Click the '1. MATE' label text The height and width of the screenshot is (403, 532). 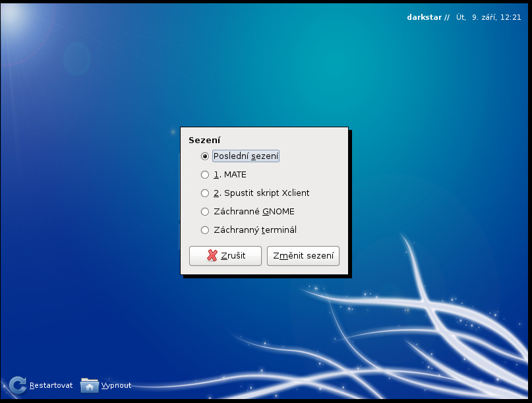pos(229,175)
